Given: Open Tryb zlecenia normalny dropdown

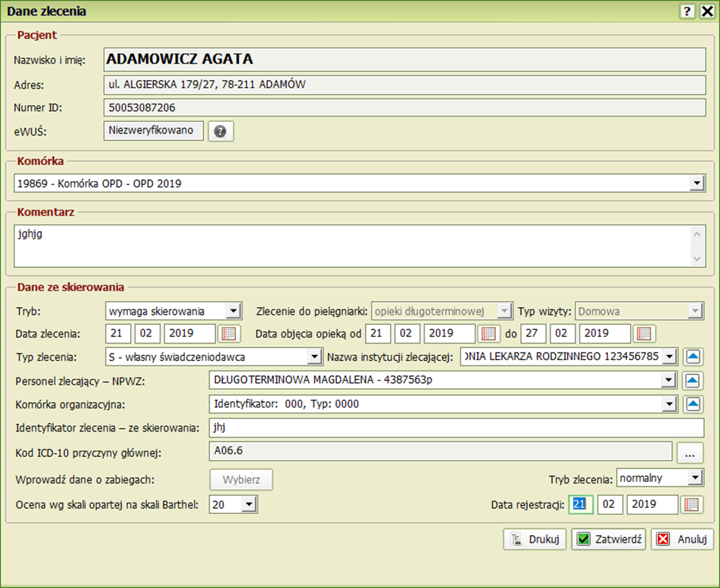Looking at the screenshot, I should pos(695,478).
